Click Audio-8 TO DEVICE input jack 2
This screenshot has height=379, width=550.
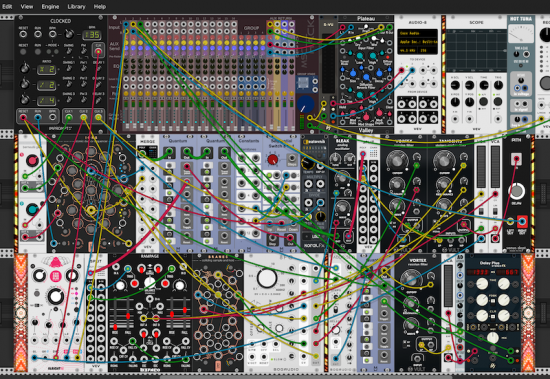[x=412, y=70]
